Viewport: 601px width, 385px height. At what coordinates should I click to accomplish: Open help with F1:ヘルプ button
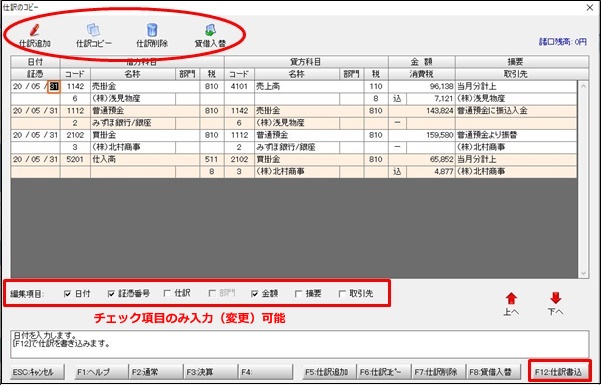click(x=101, y=372)
